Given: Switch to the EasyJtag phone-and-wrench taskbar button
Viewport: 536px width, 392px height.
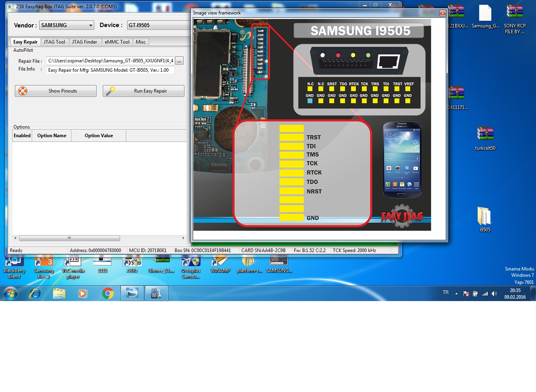Looking at the screenshot, I should point(157,293).
